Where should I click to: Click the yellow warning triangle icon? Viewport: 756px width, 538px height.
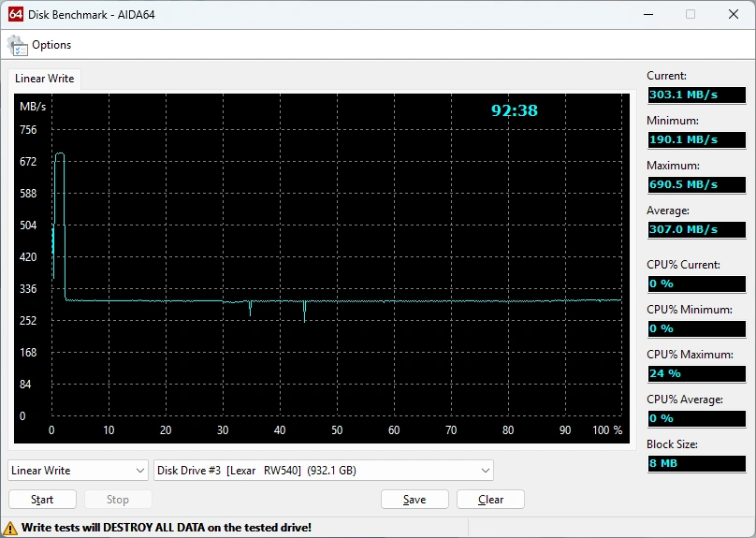[x=11, y=528]
